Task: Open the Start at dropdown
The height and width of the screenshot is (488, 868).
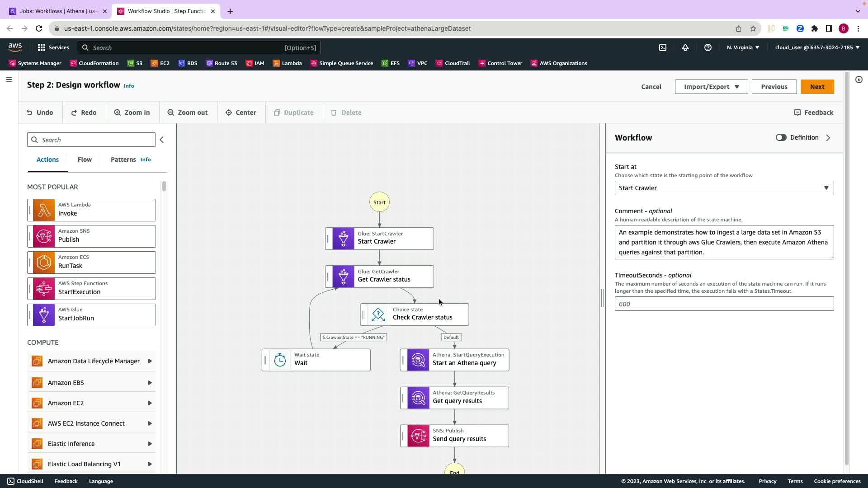Action: [724, 188]
